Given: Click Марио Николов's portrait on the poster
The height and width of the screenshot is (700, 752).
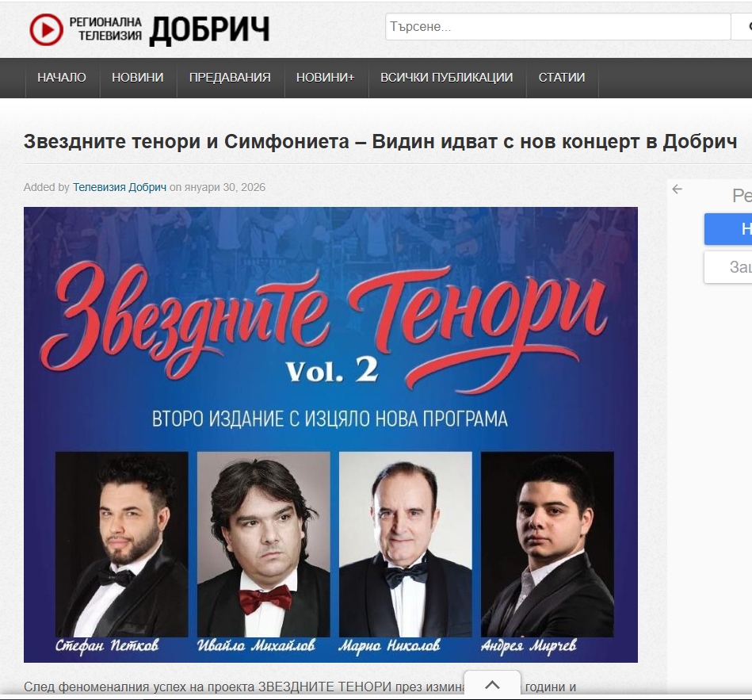Looking at the screenshot, I should pos(405,544).
